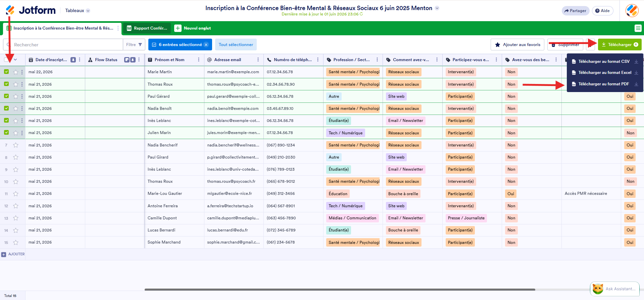Open tab options dots beside first tab
Image resolution: width=644 pixels, height=300 pixels.
(x=118, y=28)
